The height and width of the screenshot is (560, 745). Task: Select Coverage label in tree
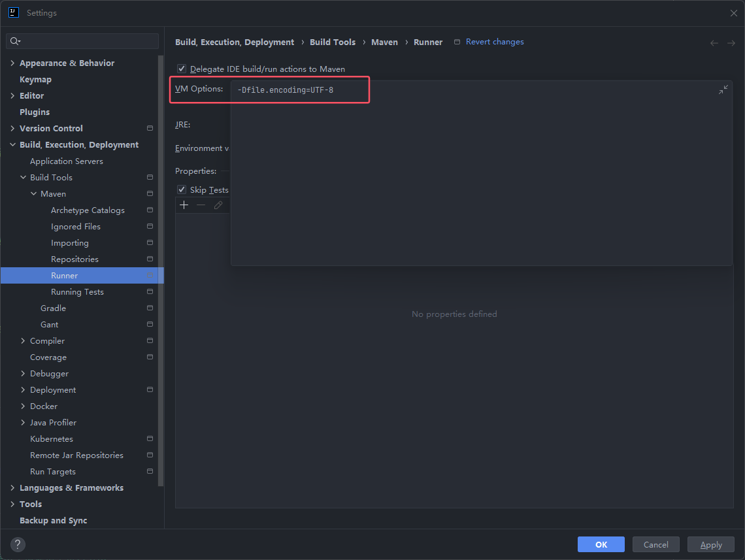tap(48, 357)
